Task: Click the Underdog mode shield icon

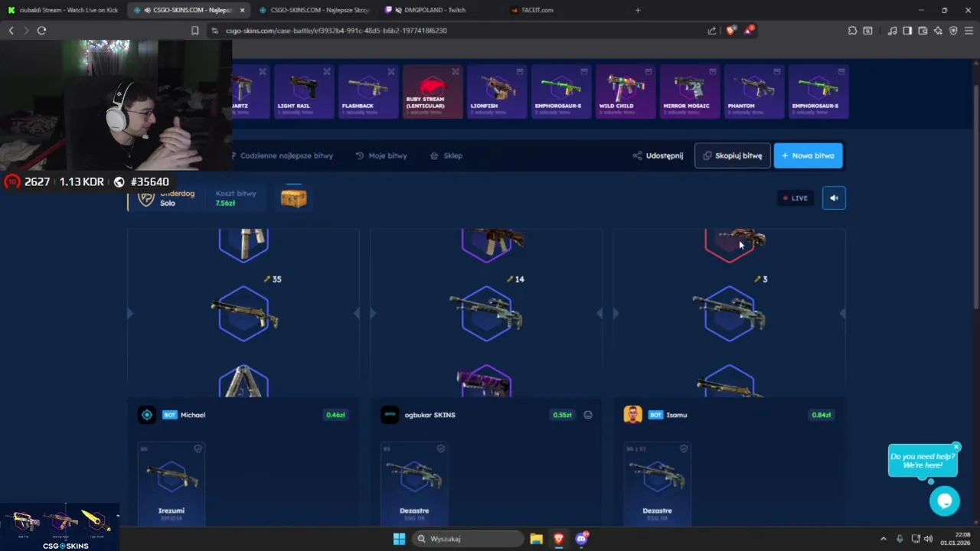Action: (x=145, y=198)
